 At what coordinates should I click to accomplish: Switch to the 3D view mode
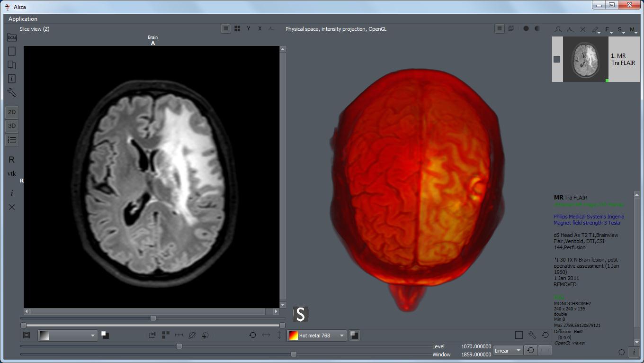(x=12, y=126)
